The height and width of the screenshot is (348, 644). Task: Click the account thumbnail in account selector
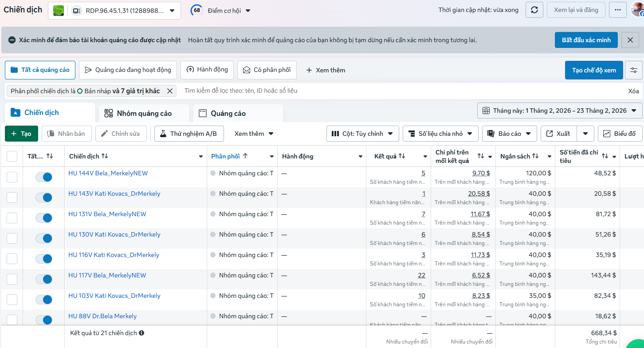[x=59, y=11]
